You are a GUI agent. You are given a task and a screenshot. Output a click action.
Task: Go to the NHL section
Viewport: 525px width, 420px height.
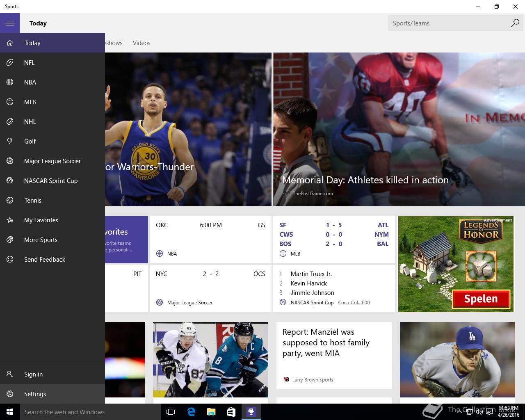pos(52,121)
